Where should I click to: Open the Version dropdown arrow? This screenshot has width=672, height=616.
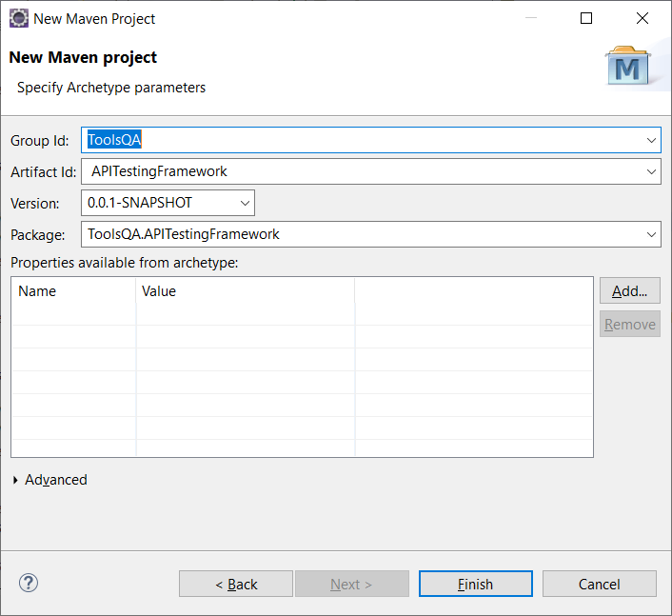pos(246,203)
